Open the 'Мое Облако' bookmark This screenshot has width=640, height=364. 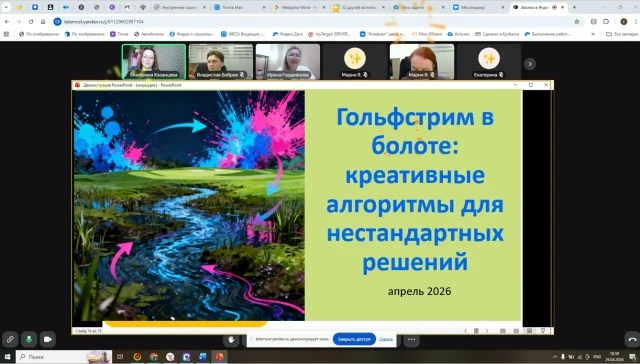(x=427, y=34)
